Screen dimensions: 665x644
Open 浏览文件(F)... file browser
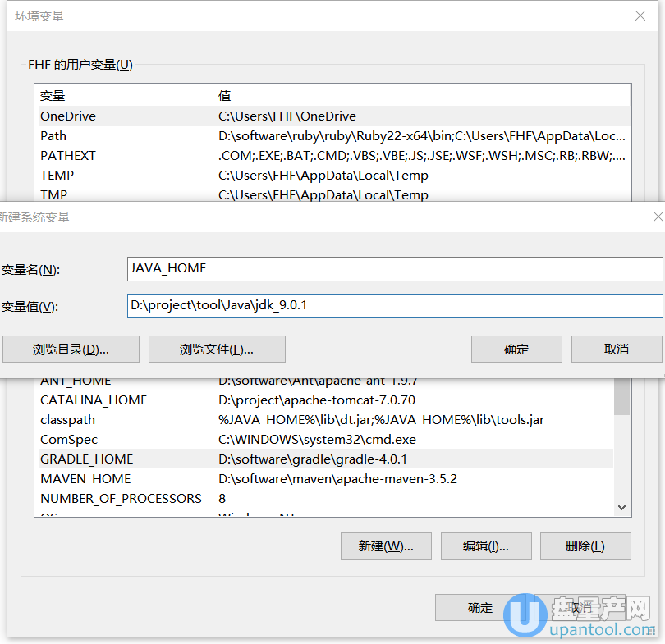[217, 349]
